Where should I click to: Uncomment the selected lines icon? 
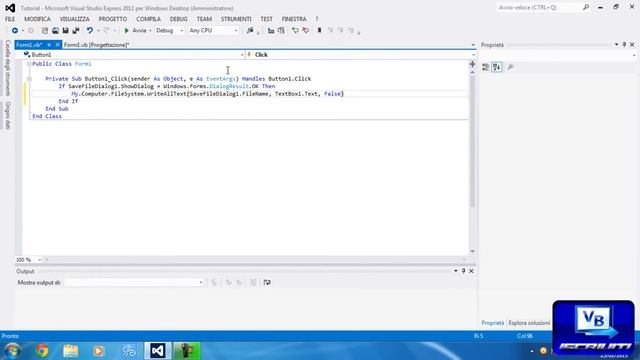coord(305,31)
